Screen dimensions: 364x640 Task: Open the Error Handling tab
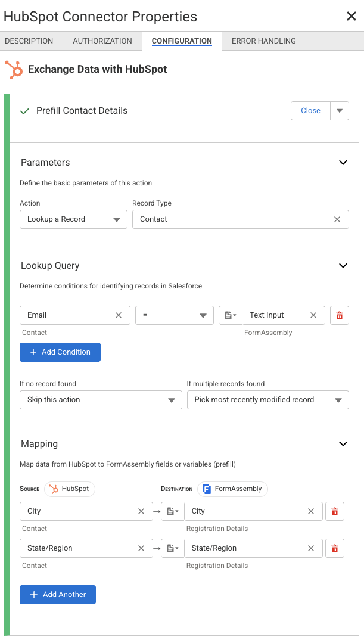tap(263, 41)
